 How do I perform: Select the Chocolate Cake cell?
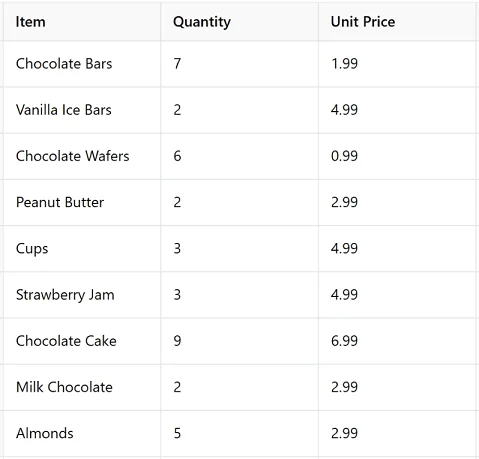[82, 341]
